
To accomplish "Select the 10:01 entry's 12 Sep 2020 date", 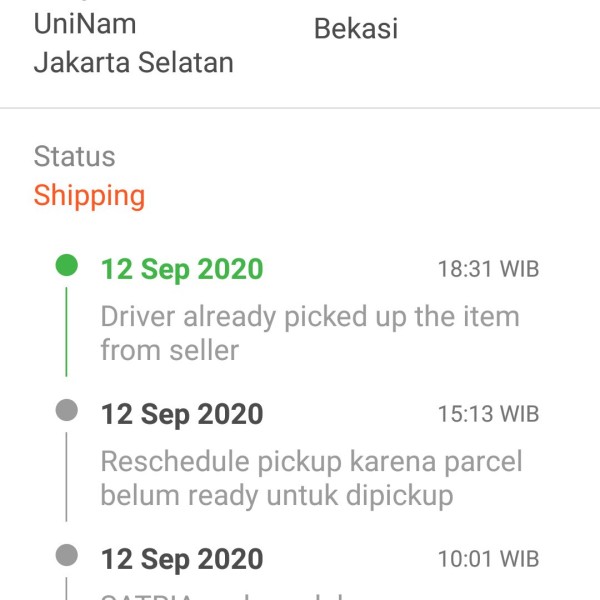I will click(182, 559).
